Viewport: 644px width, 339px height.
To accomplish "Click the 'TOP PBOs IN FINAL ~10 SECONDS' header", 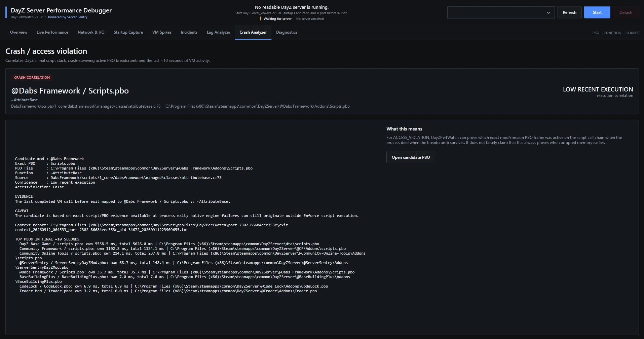I will pyautogui.click(x=47, y=239).
